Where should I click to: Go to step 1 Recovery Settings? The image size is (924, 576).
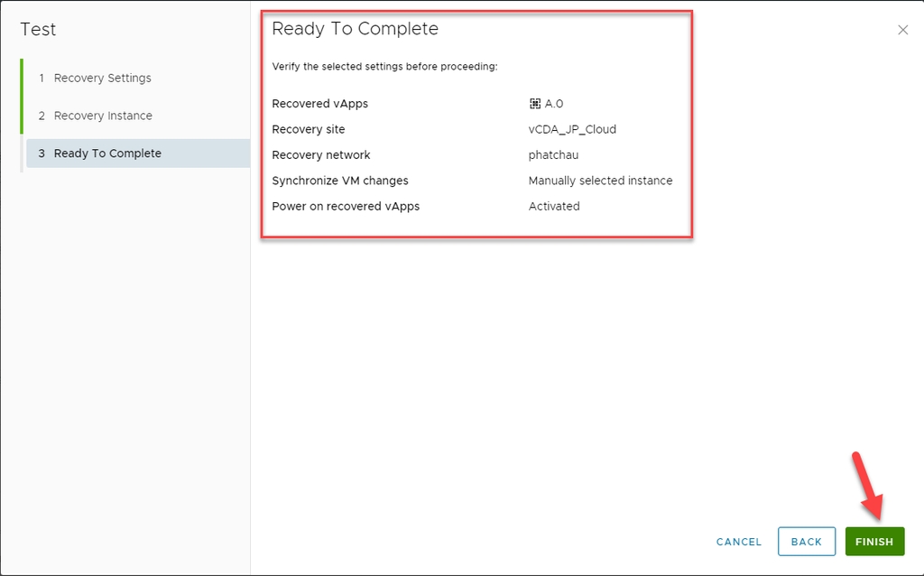(102, 78)
